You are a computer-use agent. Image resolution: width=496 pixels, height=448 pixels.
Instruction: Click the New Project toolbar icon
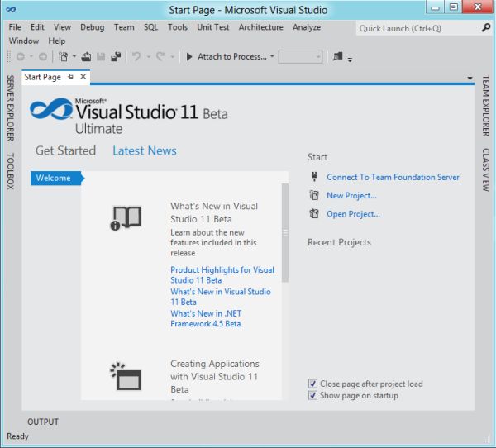(63, 57)
